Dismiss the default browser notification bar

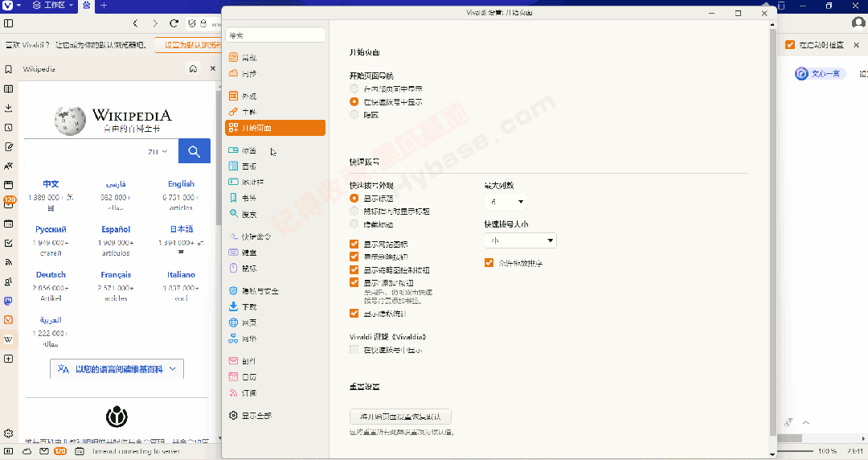(857, 45)
